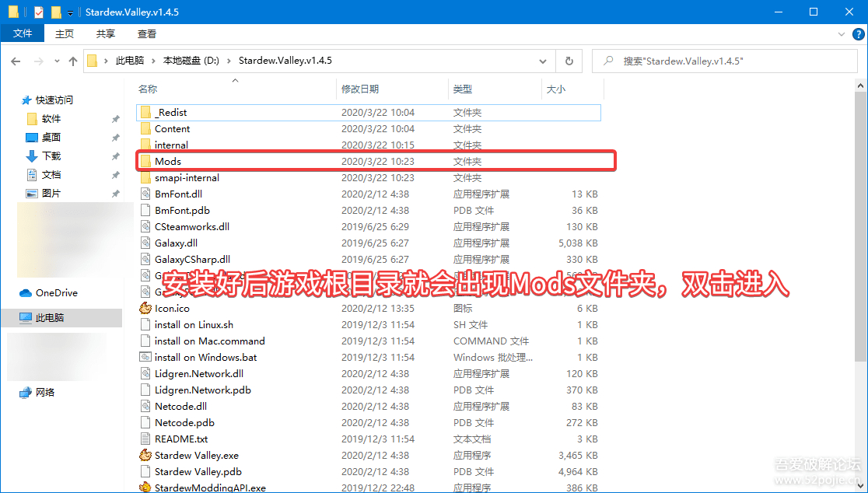Select the install on Linux.sh file icon

(x=145, y=324)
